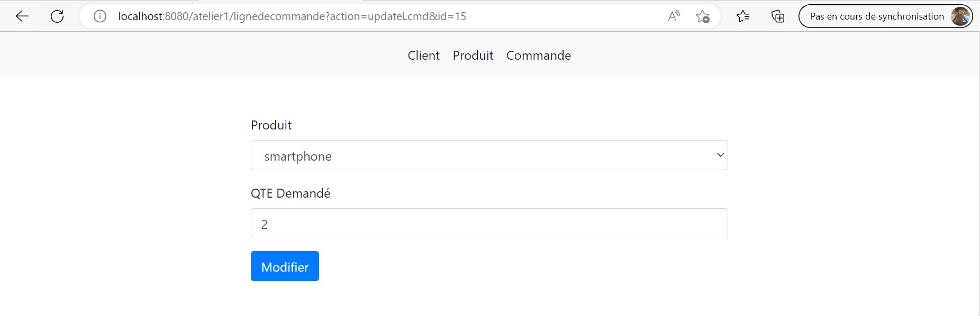Navigate to the Client section

pos(423,55)
